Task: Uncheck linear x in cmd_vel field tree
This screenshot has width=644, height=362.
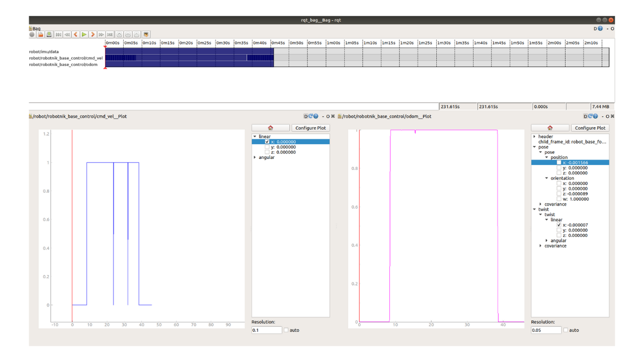Action: [267, 142]
